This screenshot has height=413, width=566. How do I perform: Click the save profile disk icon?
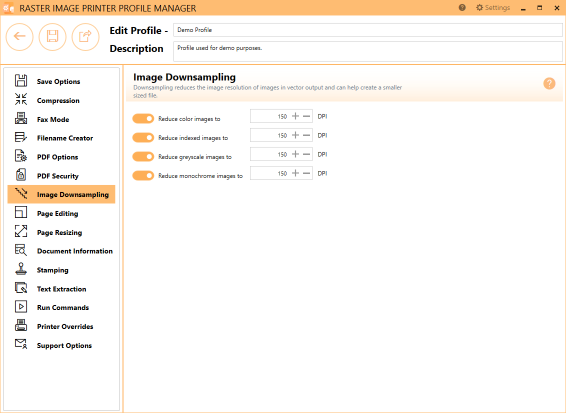coord(52,36)
